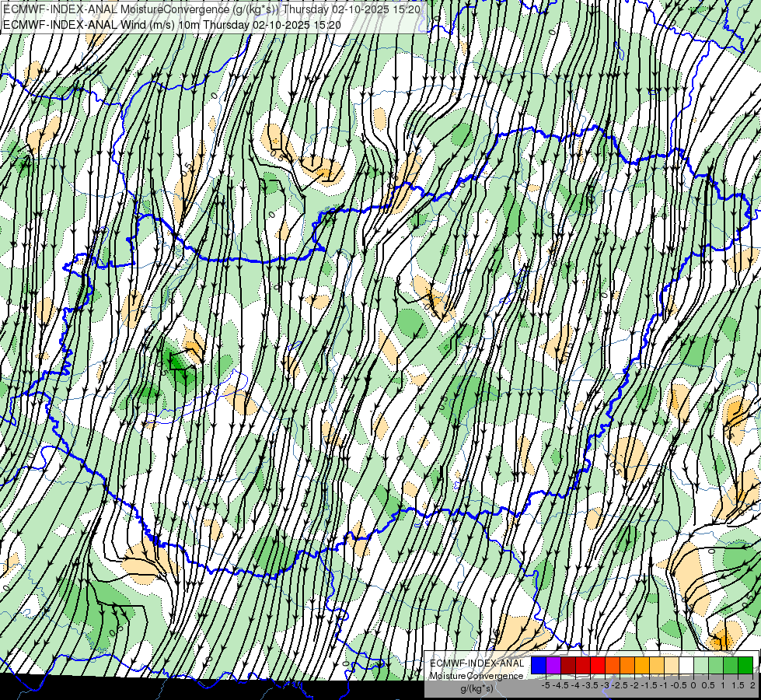The image size is (761, 700).
Task: Click the 2 legend tick value
Action: coord(752,685)
